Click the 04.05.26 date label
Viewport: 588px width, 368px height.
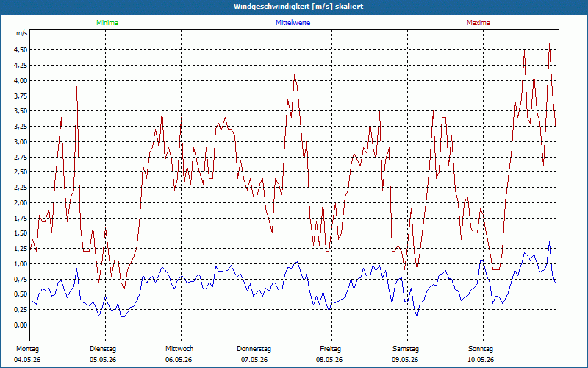coord(27,360)
